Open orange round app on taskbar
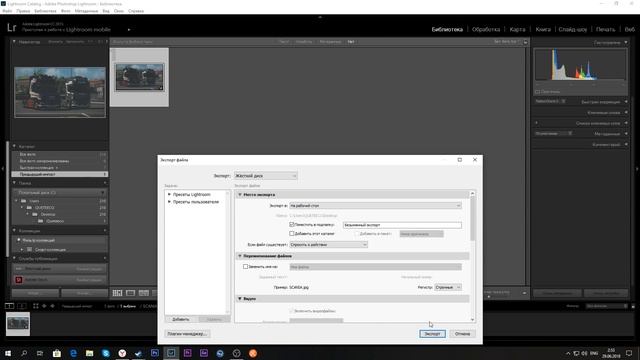Image resolution: width=640 pixels, height=360 pixels. tap(253, 353)
